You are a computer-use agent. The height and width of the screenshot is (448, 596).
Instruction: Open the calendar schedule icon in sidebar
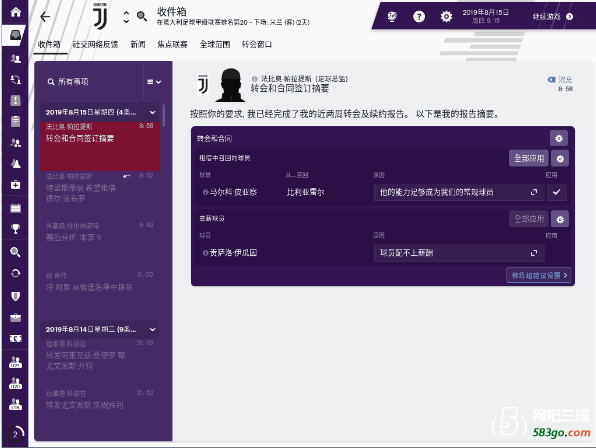tap(16, 208)
